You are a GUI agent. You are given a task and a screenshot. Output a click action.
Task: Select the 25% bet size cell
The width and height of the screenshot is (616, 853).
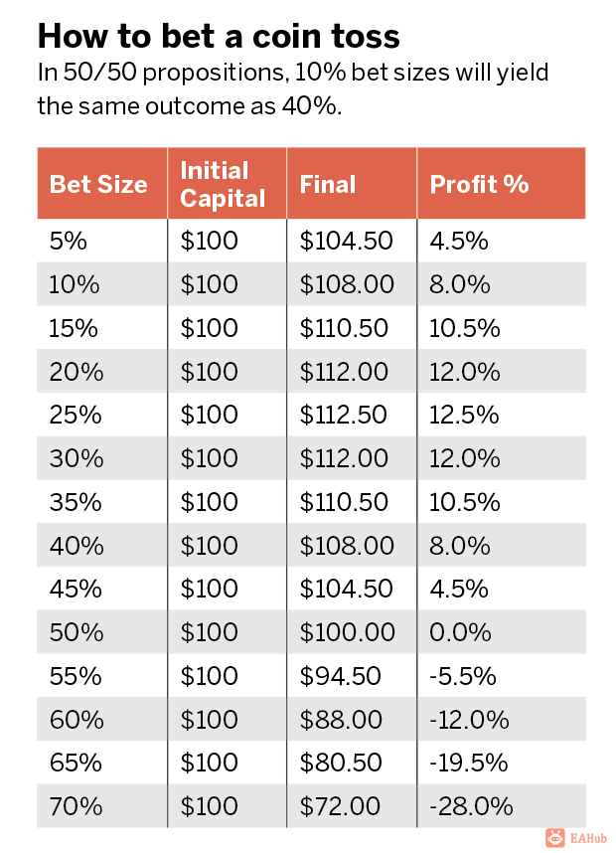75,415
